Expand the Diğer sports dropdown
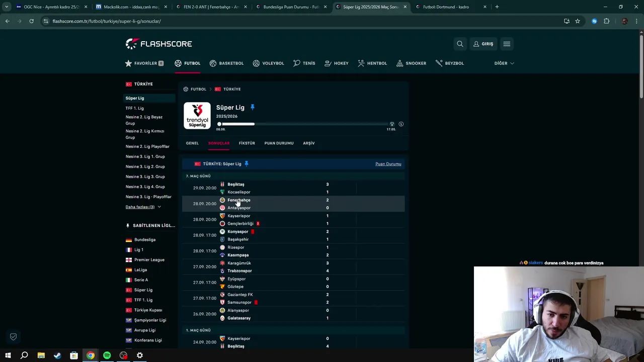 coord(504,63)
